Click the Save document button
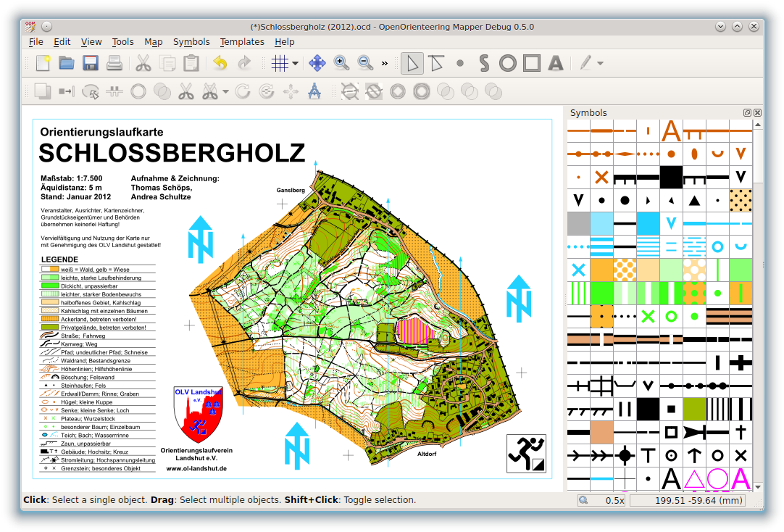784x532 pixels. click(x=90, y=63)
